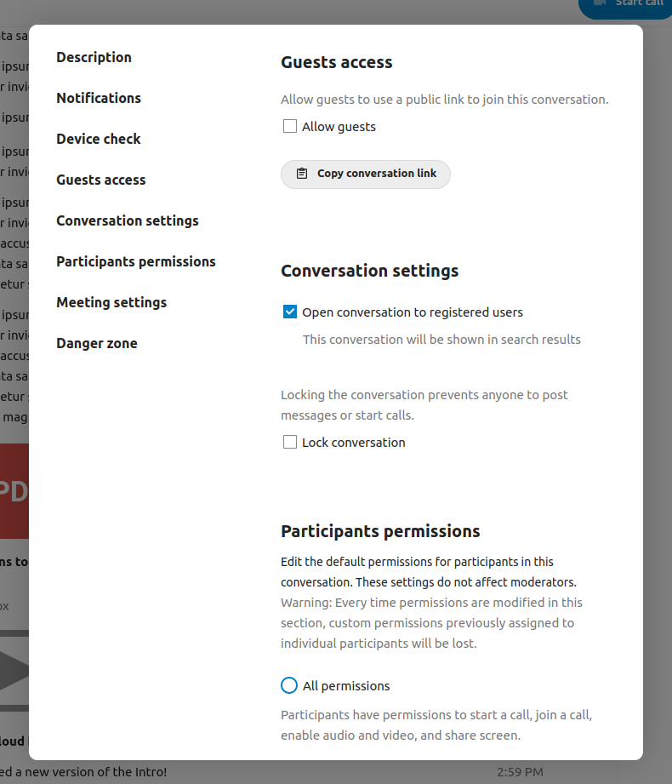This screenshot has width=672, height=784.
Task: Open the Danger zone section
Action: coord(97,343)
